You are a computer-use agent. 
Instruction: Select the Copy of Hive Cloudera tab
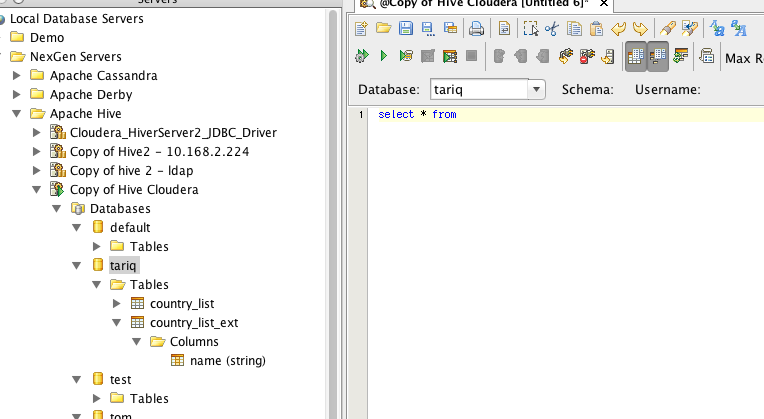click(483, 3)
